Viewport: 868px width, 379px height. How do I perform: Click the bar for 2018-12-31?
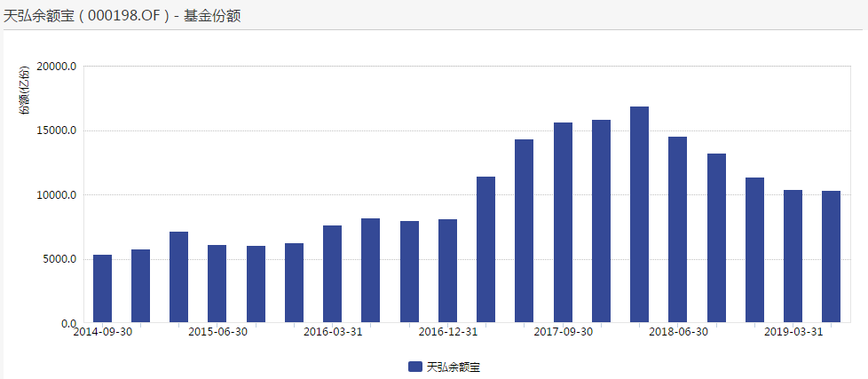click(754, 250)
